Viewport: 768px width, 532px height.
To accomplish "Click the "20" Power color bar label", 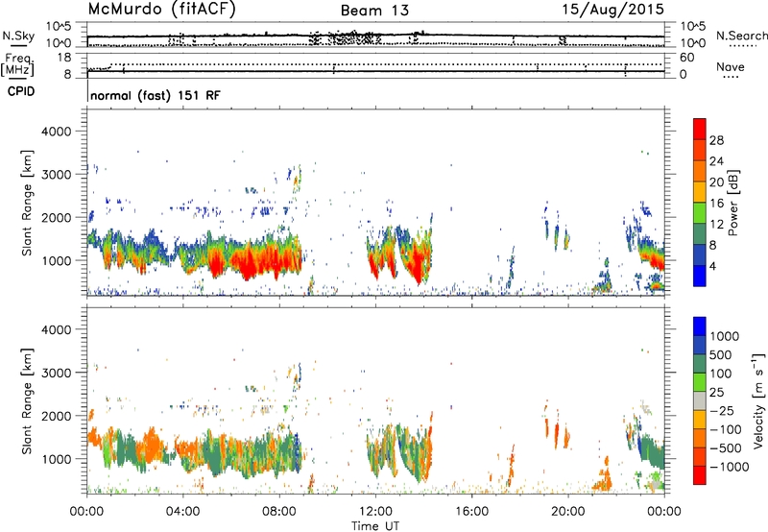I will pyautogui.click(x=716, y=182).
